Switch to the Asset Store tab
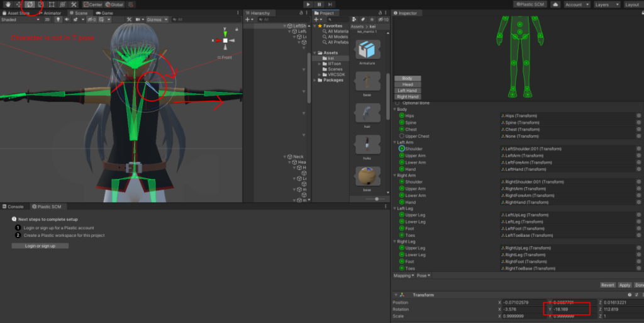This screenshot has height=323, width=644. [16, 13]
